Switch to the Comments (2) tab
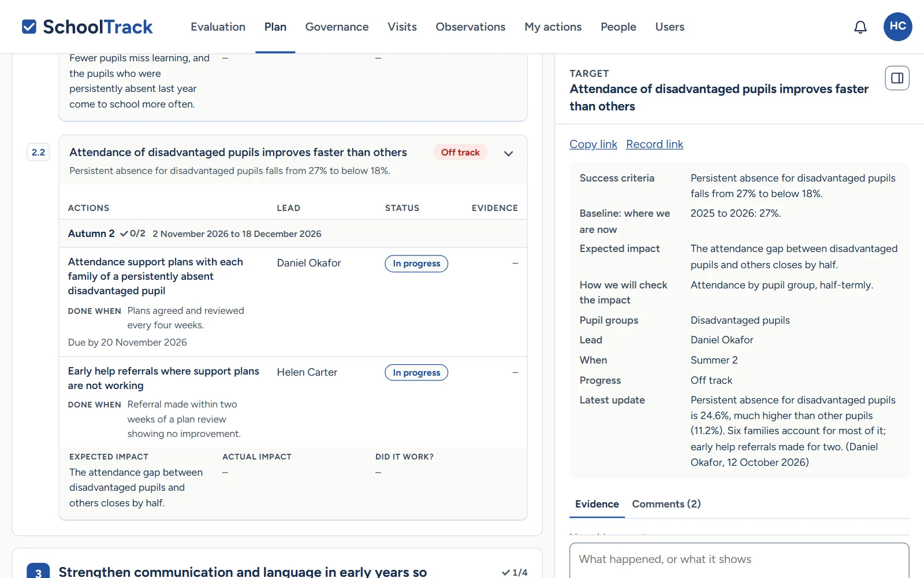 [x=666, y=504]
